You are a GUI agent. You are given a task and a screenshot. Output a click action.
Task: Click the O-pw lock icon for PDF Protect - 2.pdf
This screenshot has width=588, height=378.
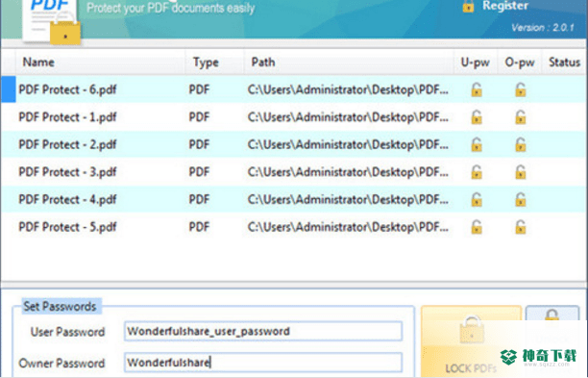[x=521, y=144]
